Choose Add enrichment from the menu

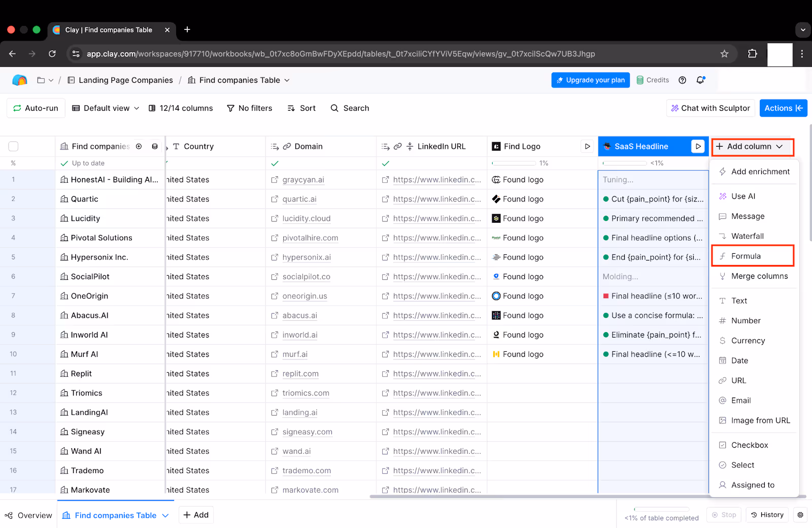point(754,172)
